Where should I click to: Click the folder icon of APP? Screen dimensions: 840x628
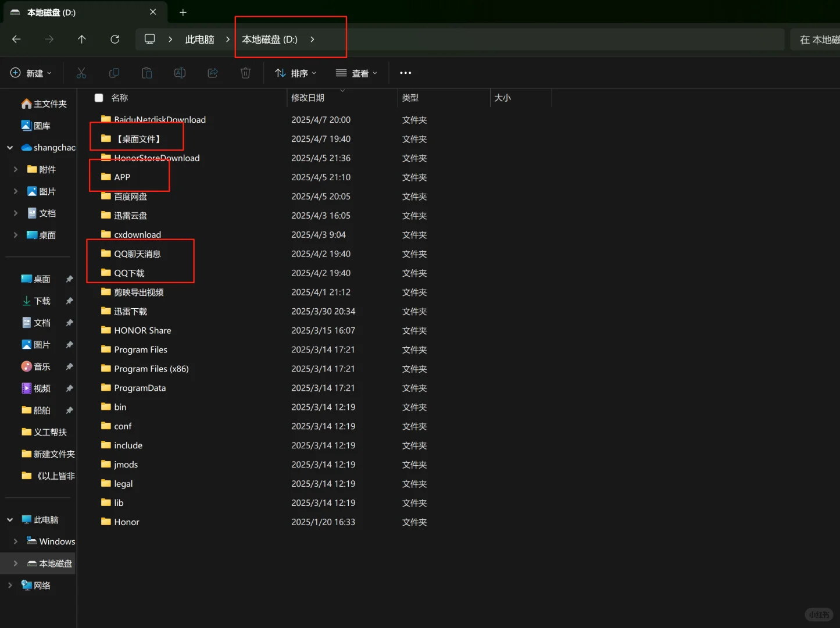106,177
